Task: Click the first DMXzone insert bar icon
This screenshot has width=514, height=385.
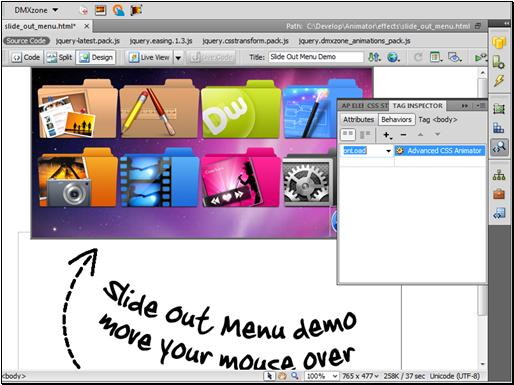Action: [84, 11]
